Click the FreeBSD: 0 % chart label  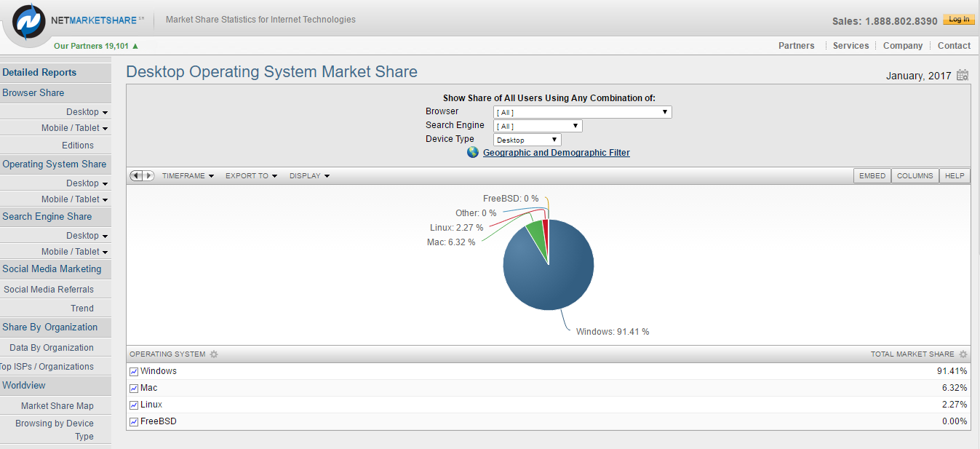coord(511,199)
